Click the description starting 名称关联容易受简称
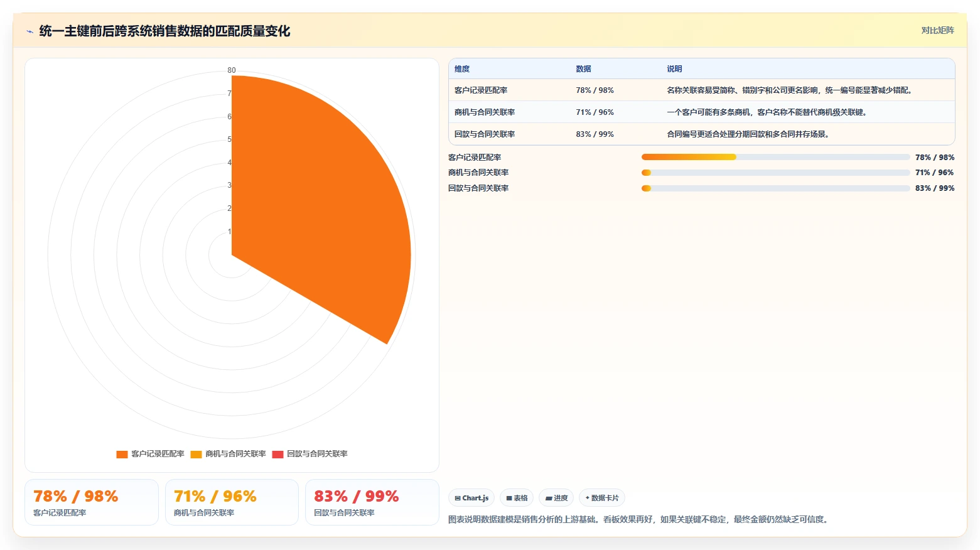980x550 pixels. (790, 90)
